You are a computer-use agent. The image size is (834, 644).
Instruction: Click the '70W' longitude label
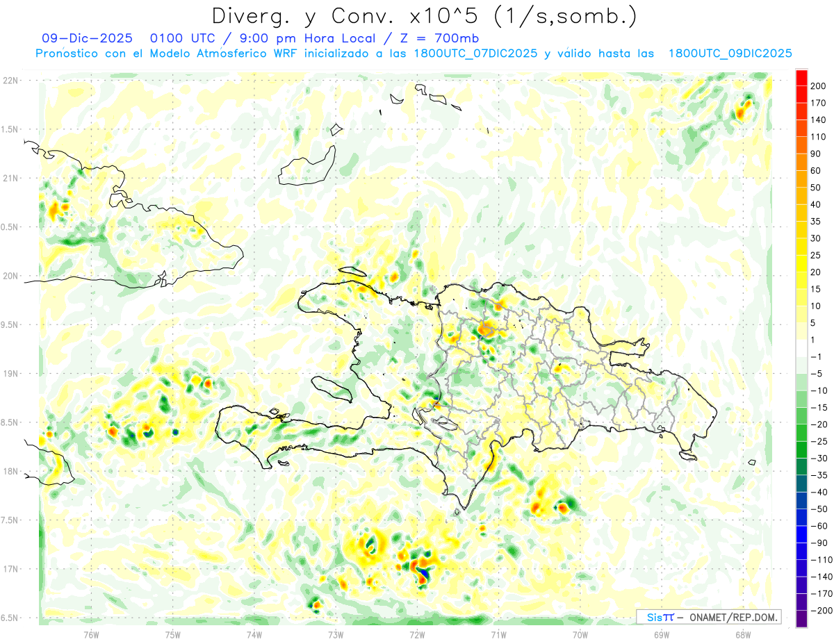pyautogui.click(x=580, y=634)
